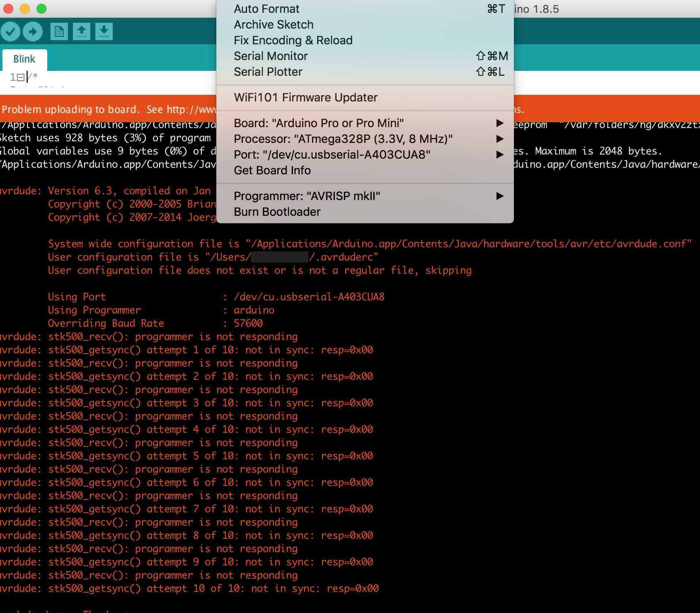Screen dimensions: 700x613
Task: Click the Open sketch up-arrow icon
Action: (82, 31)
